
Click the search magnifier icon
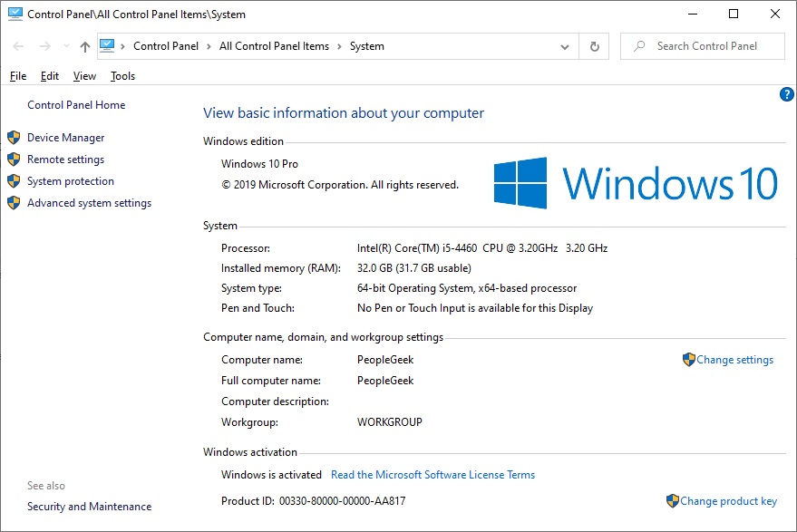point(639,46)
